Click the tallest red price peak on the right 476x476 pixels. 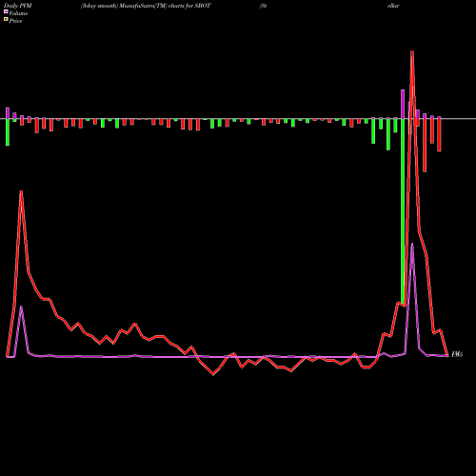(412, 52)
